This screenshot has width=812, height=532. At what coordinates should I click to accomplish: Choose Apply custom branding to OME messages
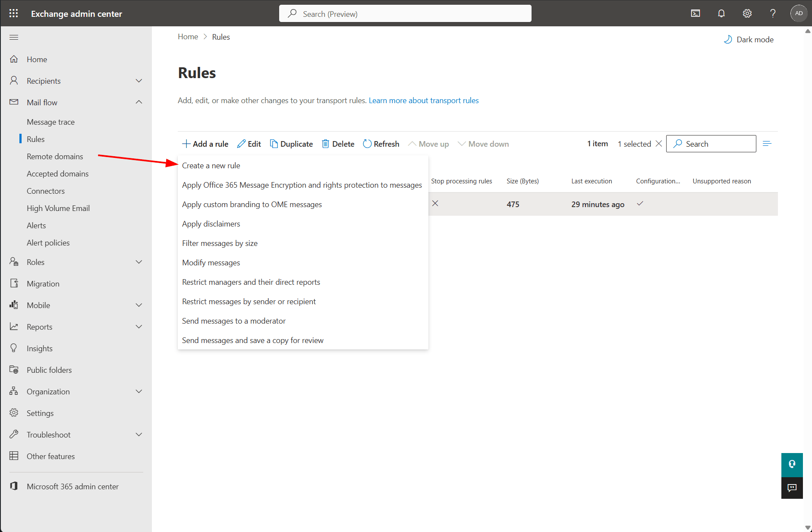coord(303,205)
